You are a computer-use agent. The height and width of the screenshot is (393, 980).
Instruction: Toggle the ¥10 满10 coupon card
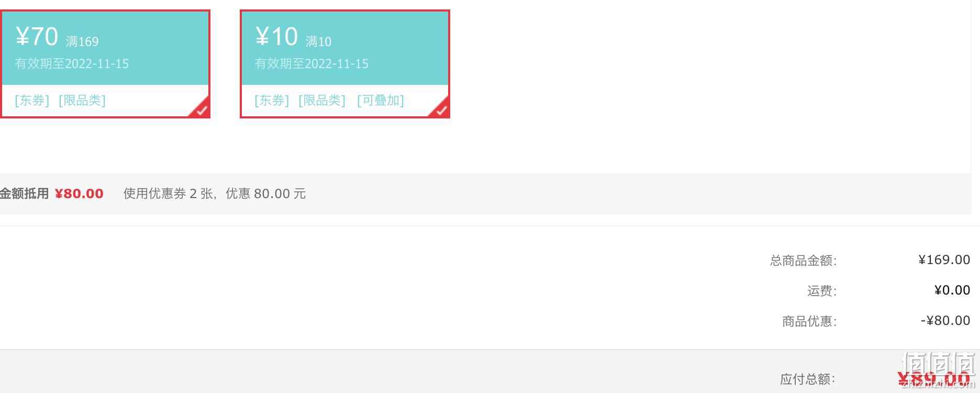345,64
